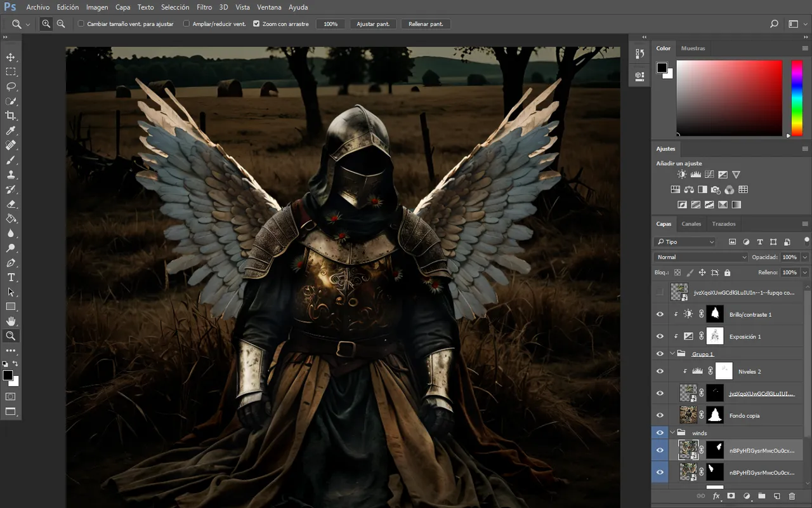Delete layer using trash icon

pos(792,496)
